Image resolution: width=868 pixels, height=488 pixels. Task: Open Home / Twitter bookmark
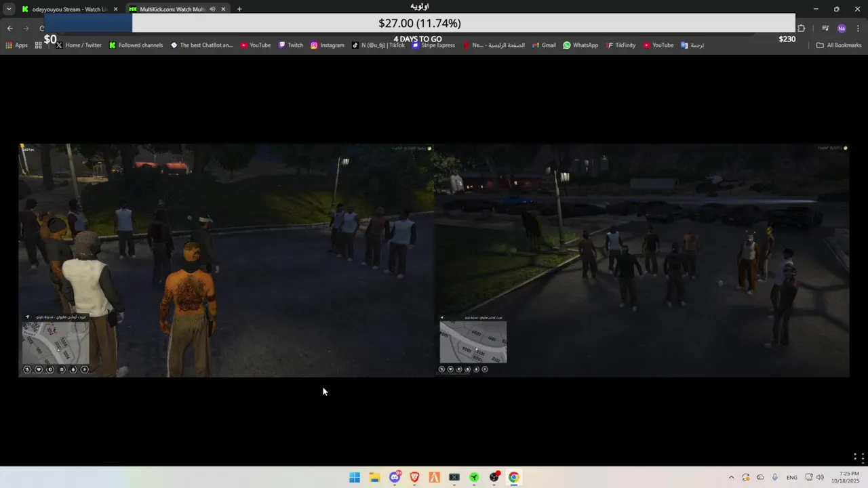(79, 45)
